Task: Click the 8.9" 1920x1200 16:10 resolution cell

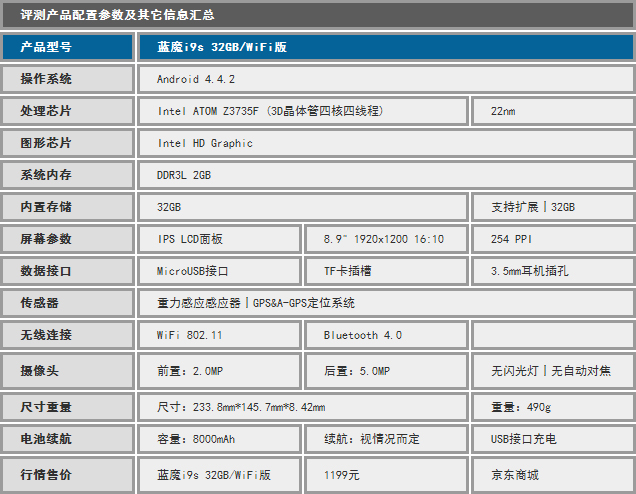Action: coord(386,239)
